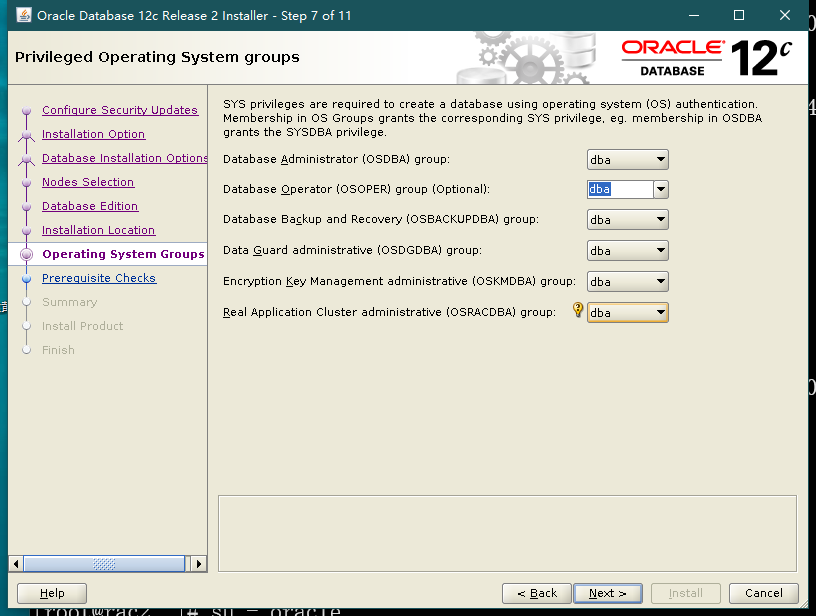816x616 pixels.
Task: Open the OSDGDBA group dropdown
Action: [628, 251]
